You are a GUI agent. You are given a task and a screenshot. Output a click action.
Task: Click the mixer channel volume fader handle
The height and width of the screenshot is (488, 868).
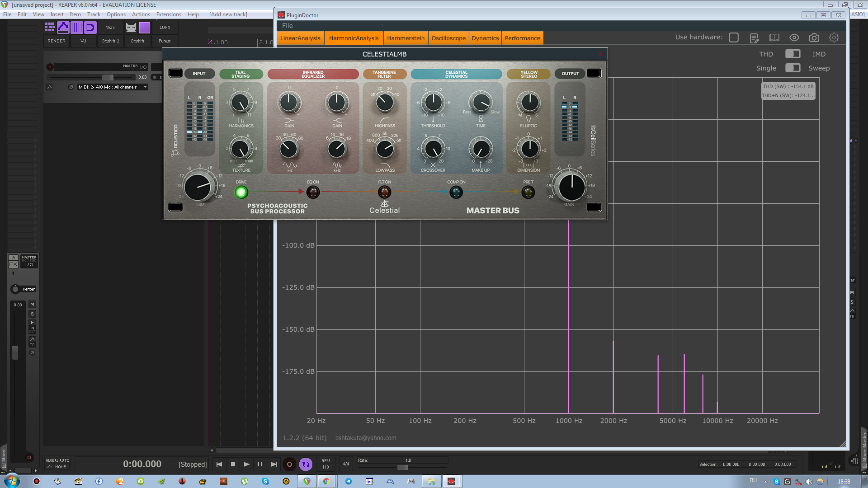point(15,352)
